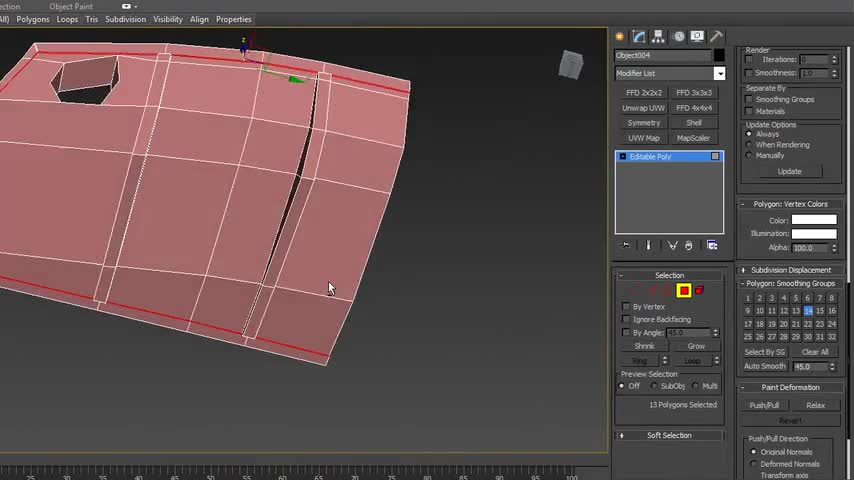Screen dimensions: 854x480
Task: Open the Create command panel tab
Action: coord(620,36)
